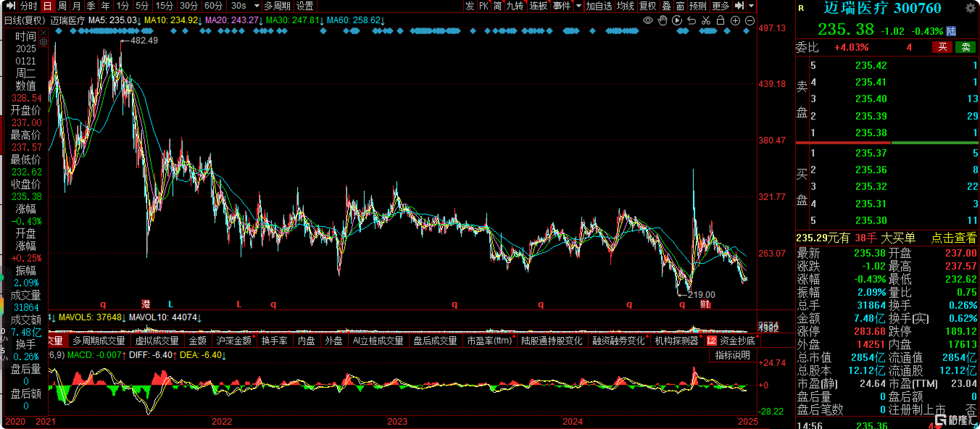Toggle 九转 indicator
Screen dimensions: 980x429
click(x=515, y=6)
